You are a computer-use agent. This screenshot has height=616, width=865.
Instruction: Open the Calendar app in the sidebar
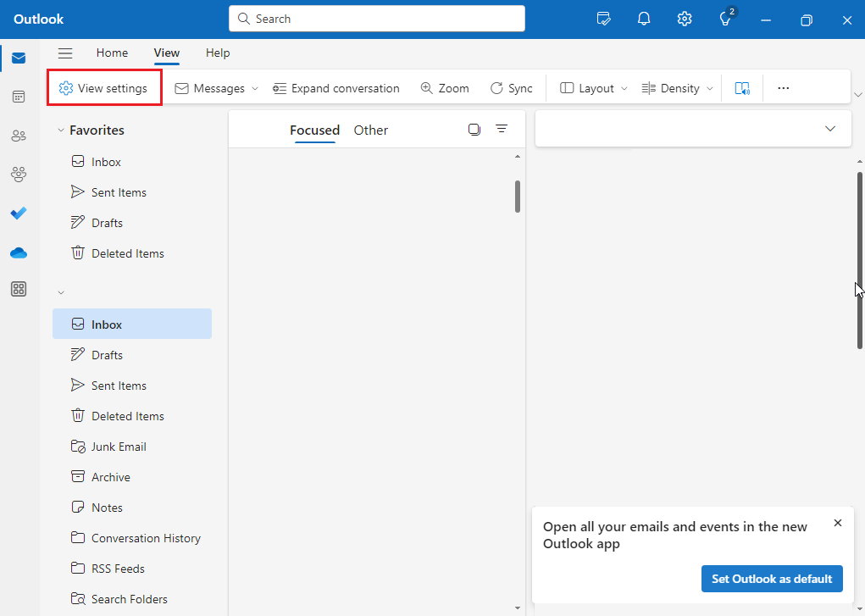tap(19, 97)
